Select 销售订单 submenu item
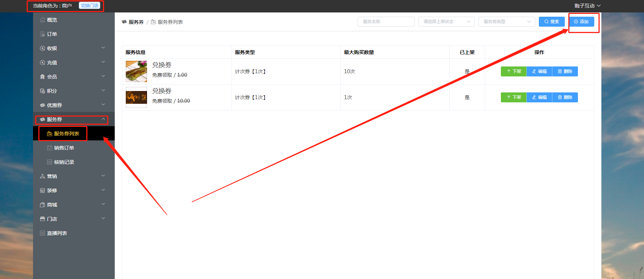This screenshot has height=279, width=644. pos(74,148)
